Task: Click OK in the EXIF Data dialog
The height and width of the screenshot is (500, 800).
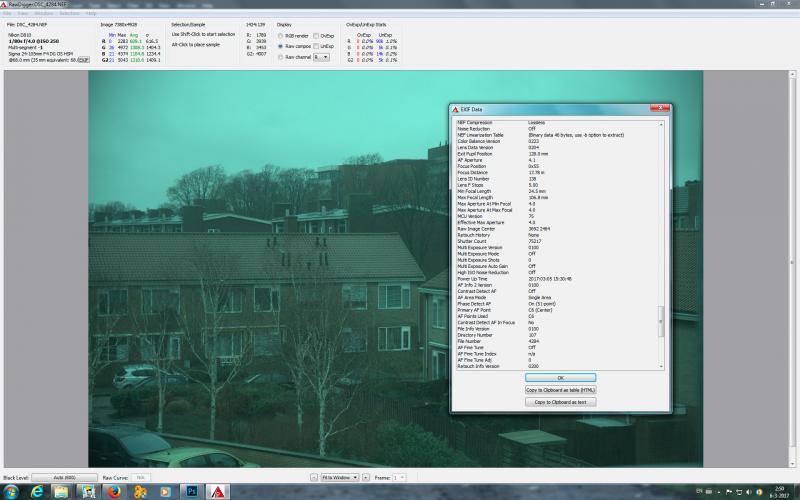Action: pos(560,378)
